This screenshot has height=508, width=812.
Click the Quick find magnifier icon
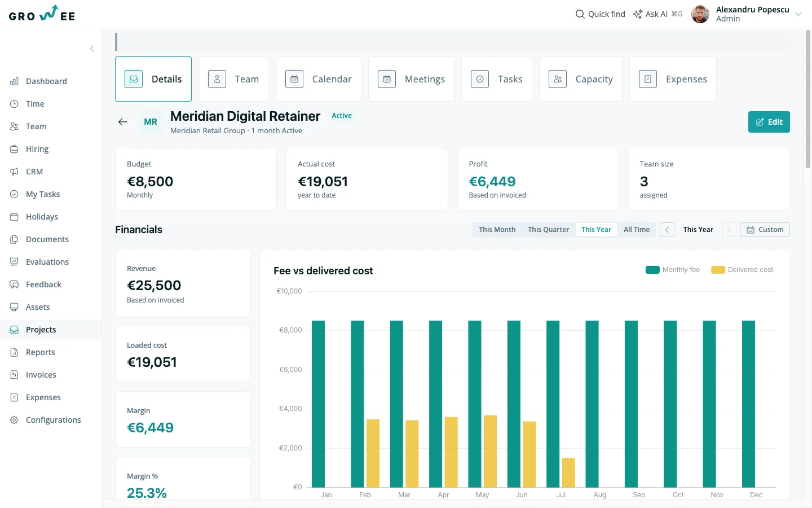click(580, 14)
